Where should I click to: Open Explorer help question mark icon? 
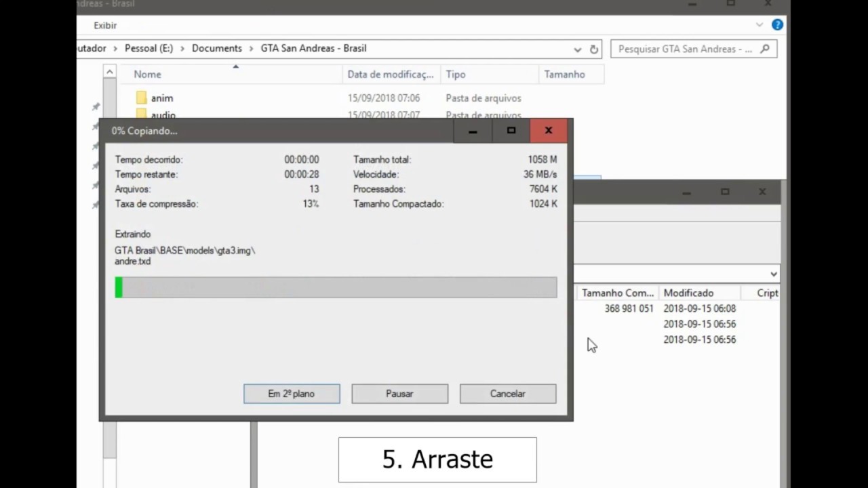[x=777, y=25]
